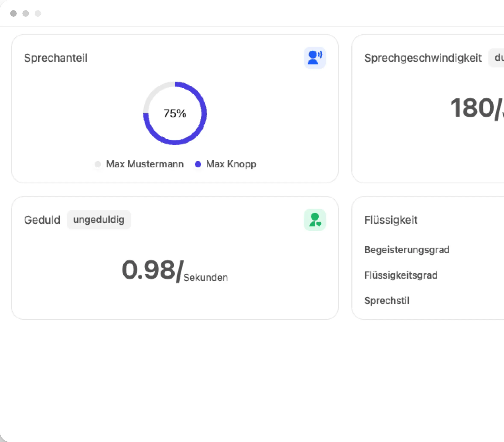The width and height of the screenshot is (504, 442).
Task: Select the Geduld card title
Action: pyautogui.click(x=42, y=220)
